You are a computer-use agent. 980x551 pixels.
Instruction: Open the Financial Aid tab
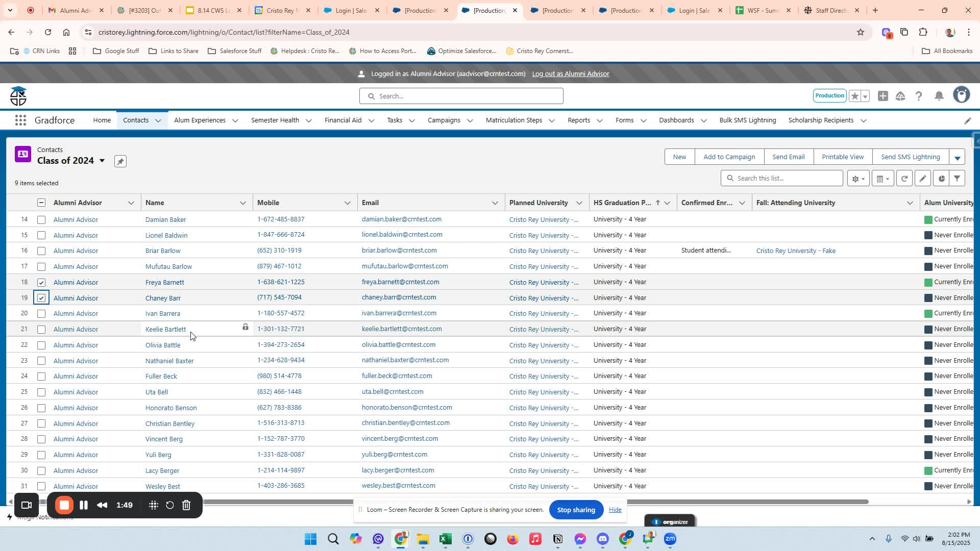(343, 120)
